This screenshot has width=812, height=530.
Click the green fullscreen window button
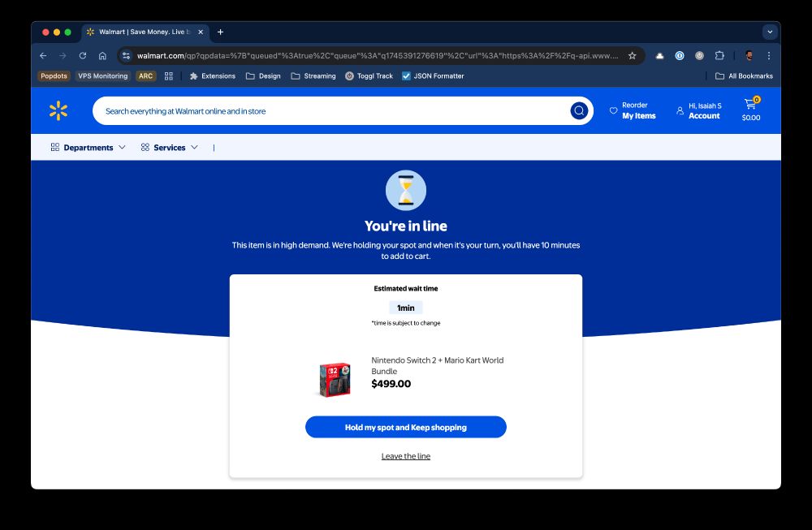[68, 32]
